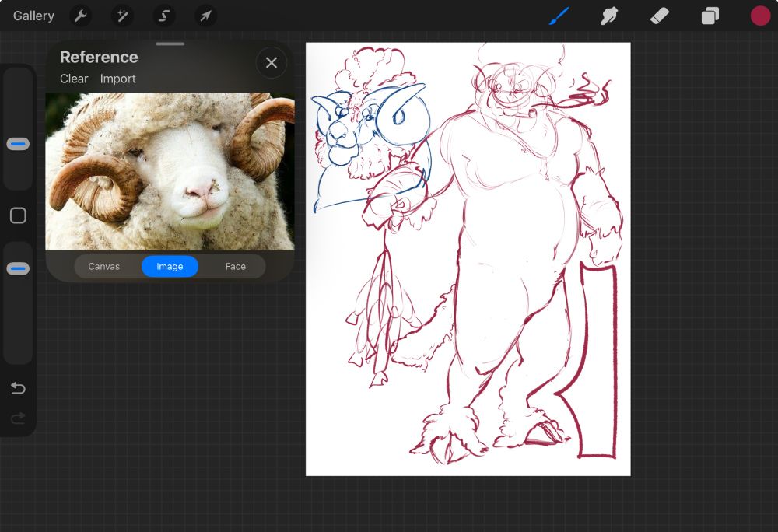Open the Actions wrench menu
778x532 pixels.
click(x=80, y=16)
